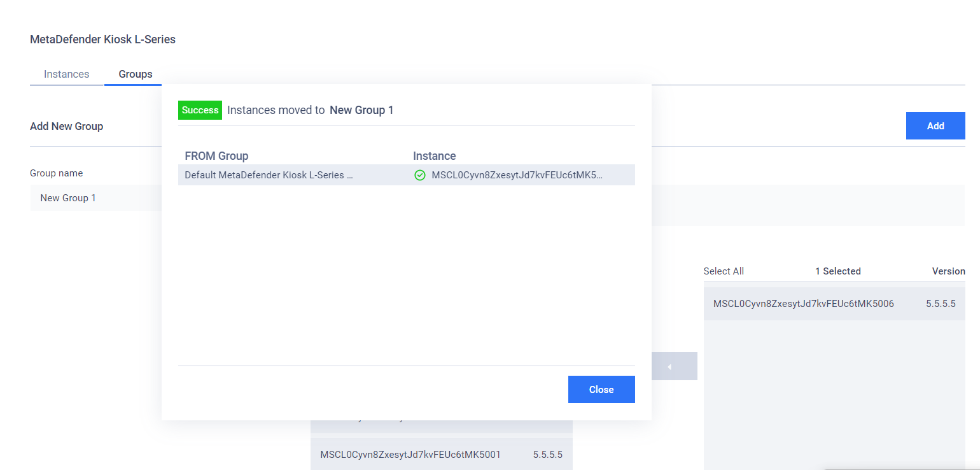
Task: Click the Version column header
Action: coord(948,271)
